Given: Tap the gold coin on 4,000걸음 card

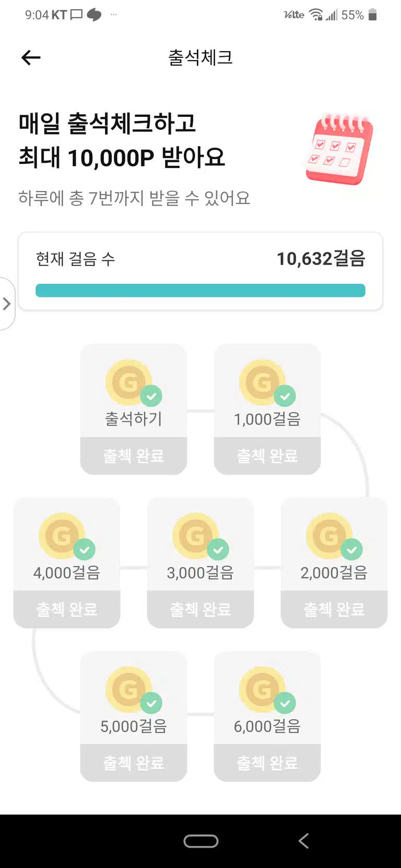Looking at the screenshot, I should (x=62, y=536).
